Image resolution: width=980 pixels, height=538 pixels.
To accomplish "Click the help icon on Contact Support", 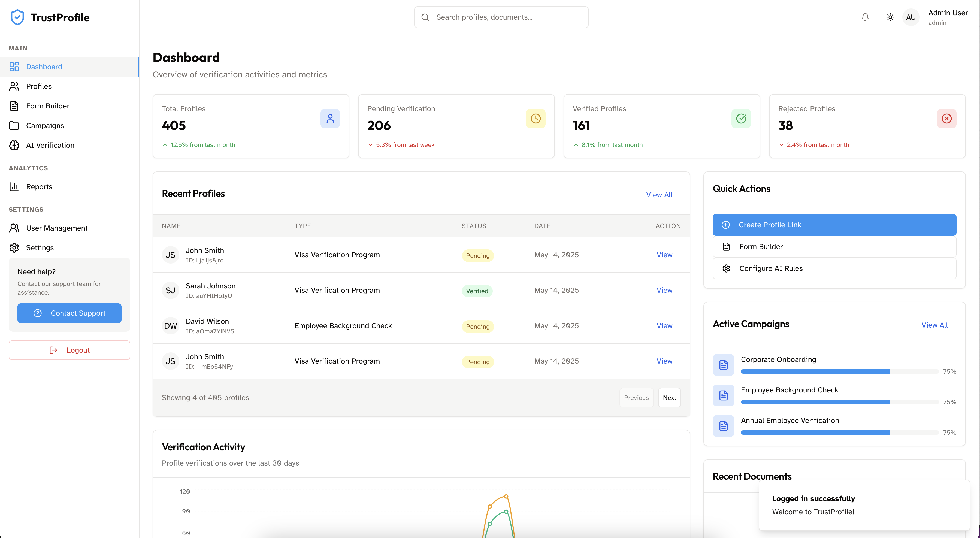I will click(38, 313).
